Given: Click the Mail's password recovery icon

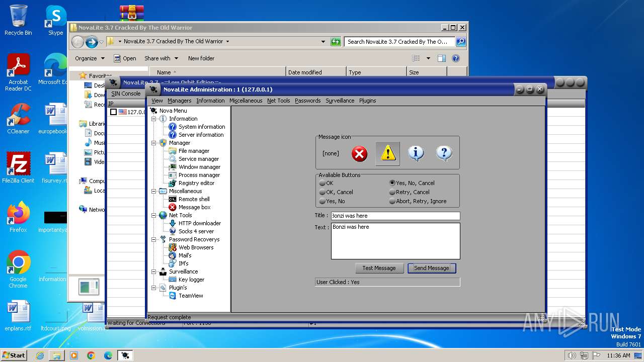Looking at the screenshot, I should pyautogui.click(x=173, y=255).
